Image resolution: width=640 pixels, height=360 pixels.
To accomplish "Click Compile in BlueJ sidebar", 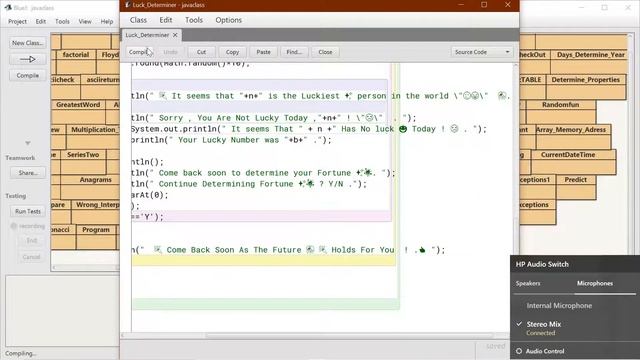I will click(28, 76).
